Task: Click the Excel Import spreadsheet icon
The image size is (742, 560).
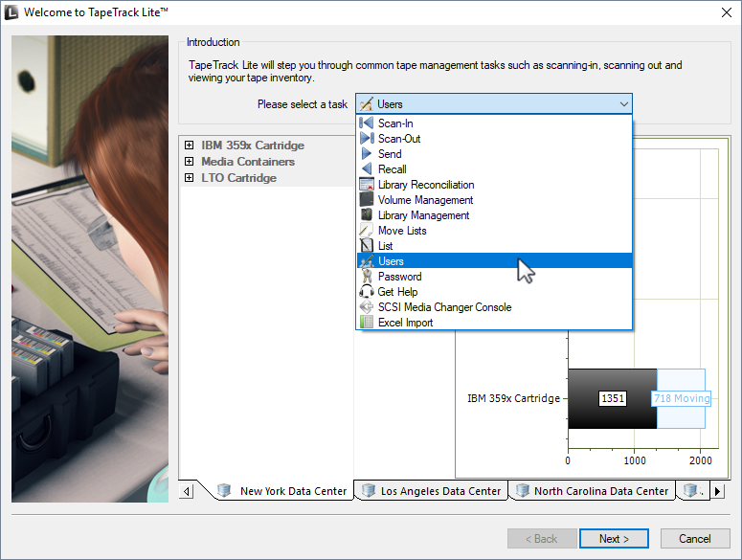Action: click(367, 322)
